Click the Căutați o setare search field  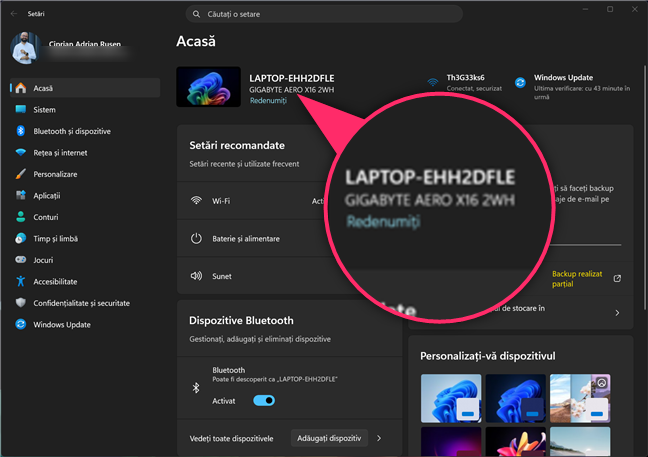click(x=324, y=14)
